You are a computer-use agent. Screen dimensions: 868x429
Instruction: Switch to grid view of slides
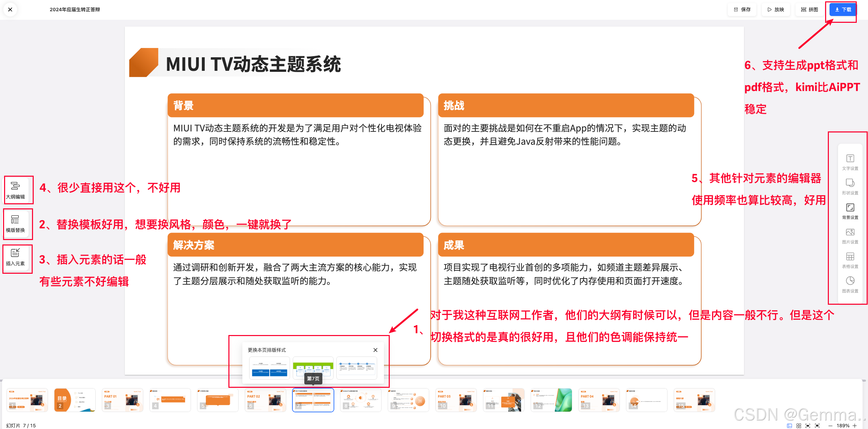[799, 426]
